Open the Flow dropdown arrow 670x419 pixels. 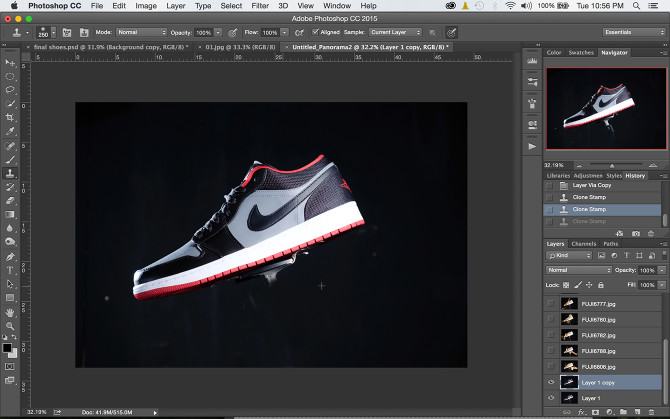pyautogui.click(x=285, y=32)
